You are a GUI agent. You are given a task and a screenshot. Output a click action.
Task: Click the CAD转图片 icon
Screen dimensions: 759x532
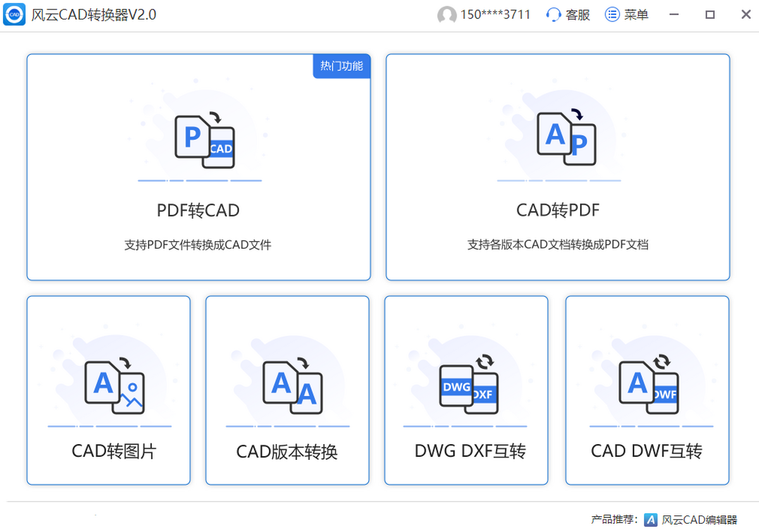pos(114,385)
